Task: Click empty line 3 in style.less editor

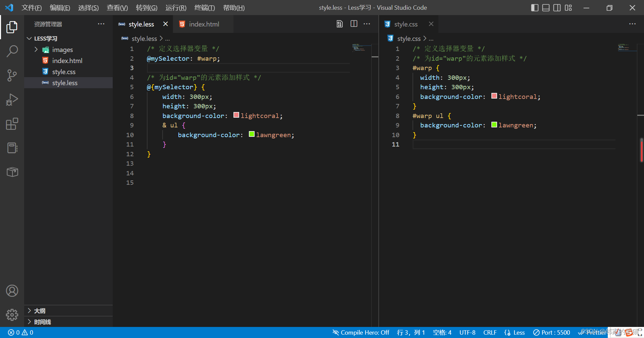Action: 248,68
